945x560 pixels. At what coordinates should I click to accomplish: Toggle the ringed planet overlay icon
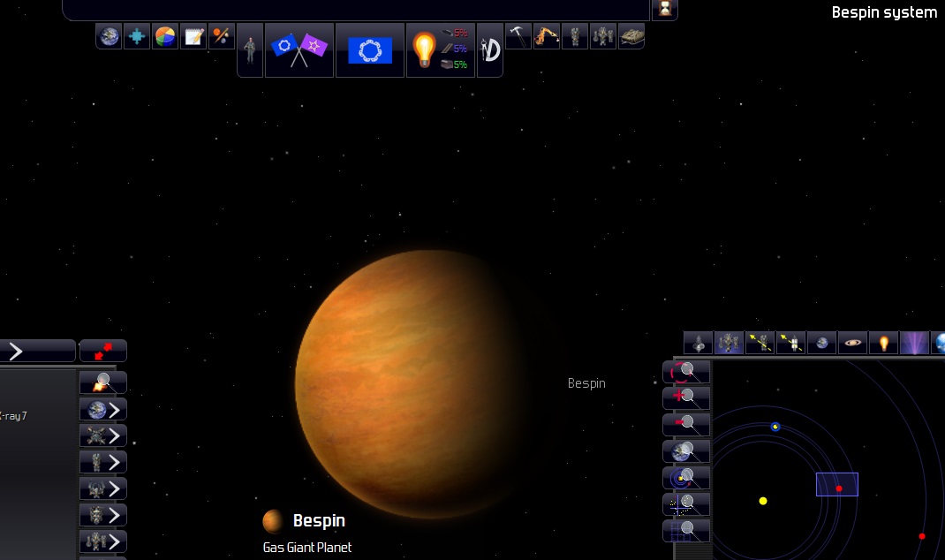tap(853, 343)
